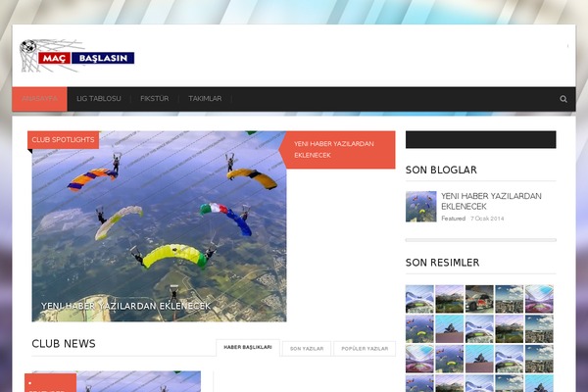Switch to the HABER BAŞLIKLARI tab
Viewport: 588px width, 392px height.
click(x=248, y=347)
